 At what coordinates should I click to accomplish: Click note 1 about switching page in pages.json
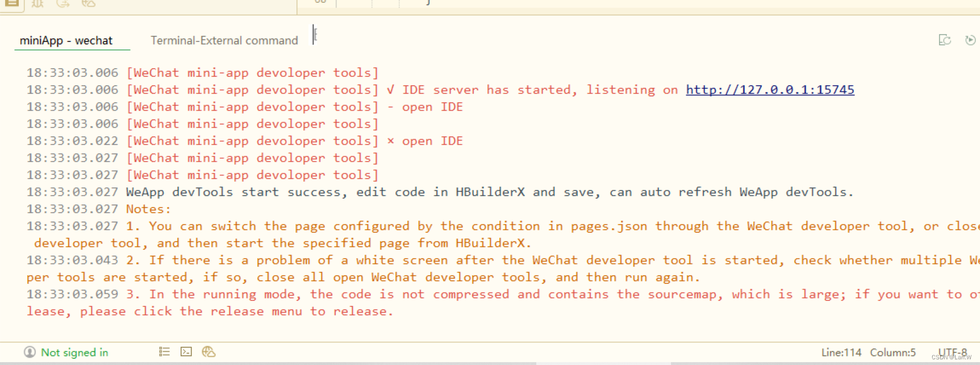pos(503,234)
